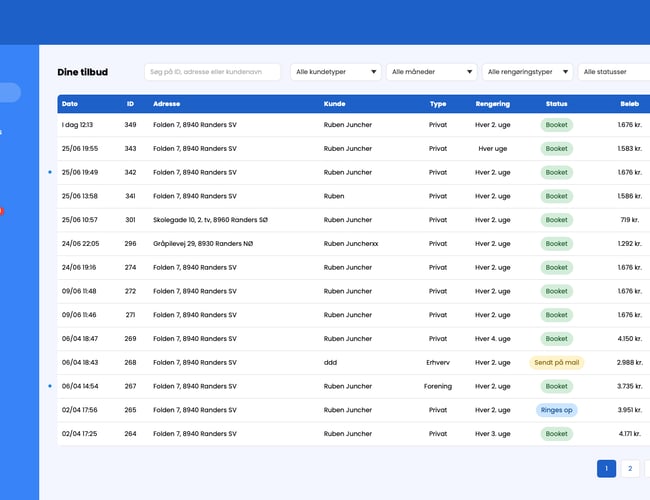The width and height of the screenshot is (650, 500).
Task: Go to page 2 of offers
Action: point(630,468)
